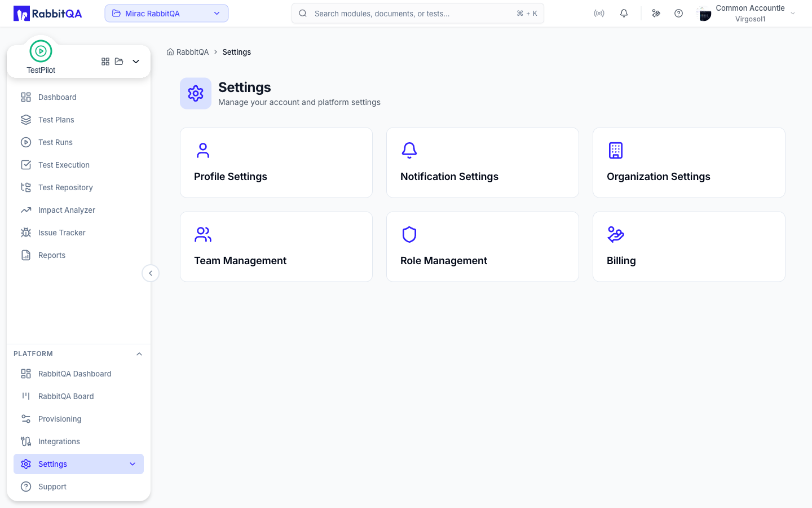Click the Settings breadcrumb text
This screenshot has height=508, width=812.
(237, 52)
